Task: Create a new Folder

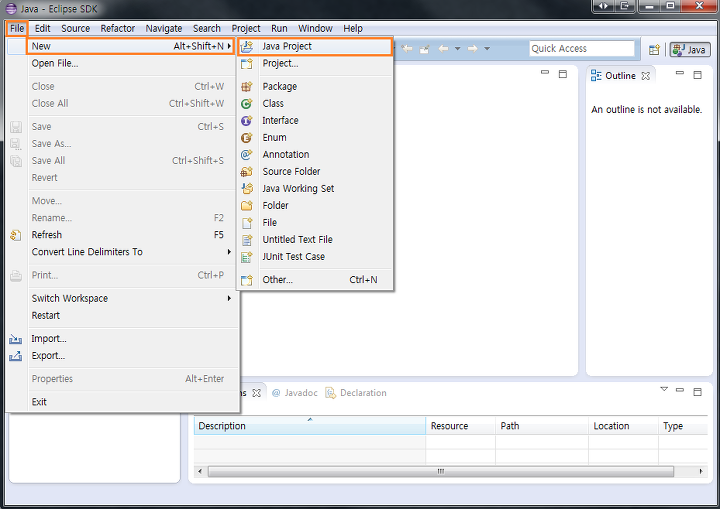Action: point(315,205)
